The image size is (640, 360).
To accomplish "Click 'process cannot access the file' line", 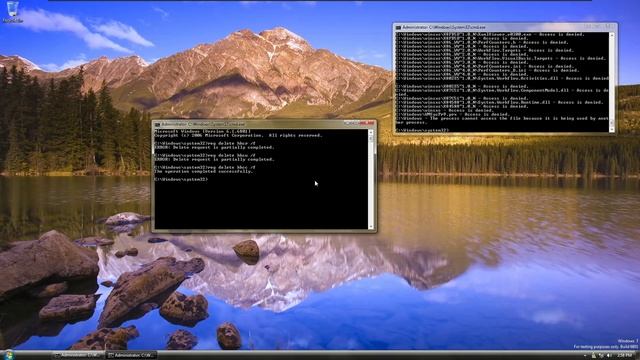I will 502,118.
